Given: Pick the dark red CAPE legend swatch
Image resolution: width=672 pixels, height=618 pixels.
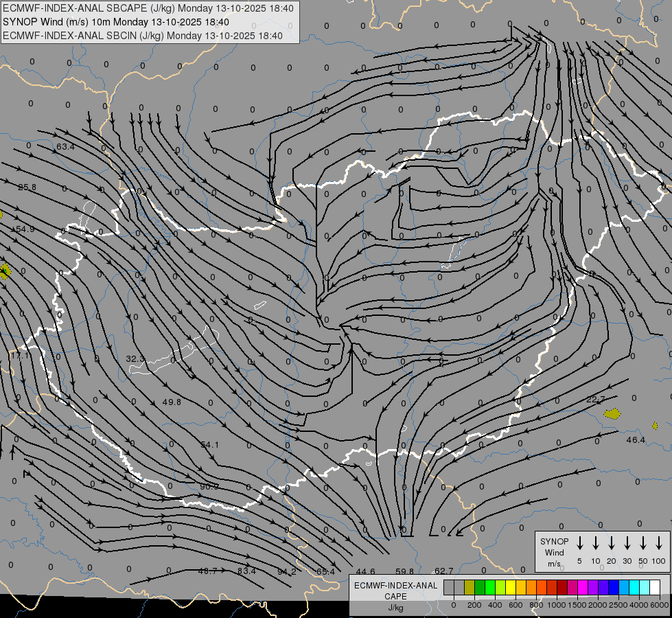Looking at the screenshot, I should [x=563, y=587].
